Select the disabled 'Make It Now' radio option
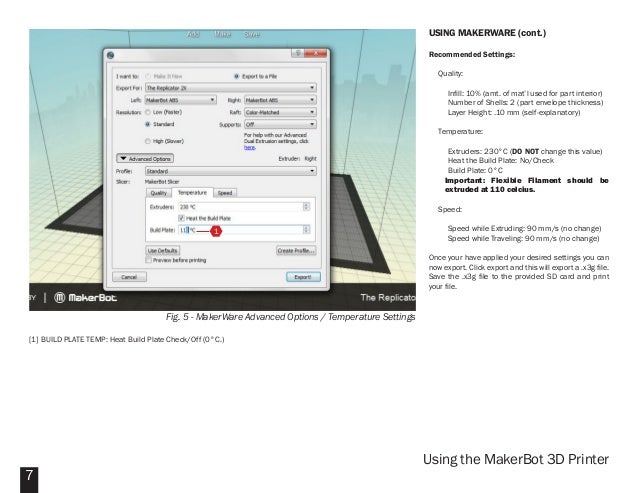638x493 pixels. pos(148,76)
